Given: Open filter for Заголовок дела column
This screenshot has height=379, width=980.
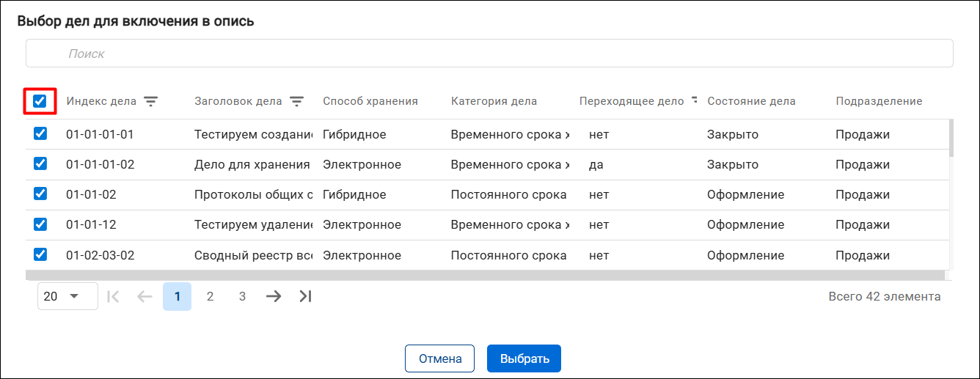Looking at the screenshot, I should [x=296, y=101].
